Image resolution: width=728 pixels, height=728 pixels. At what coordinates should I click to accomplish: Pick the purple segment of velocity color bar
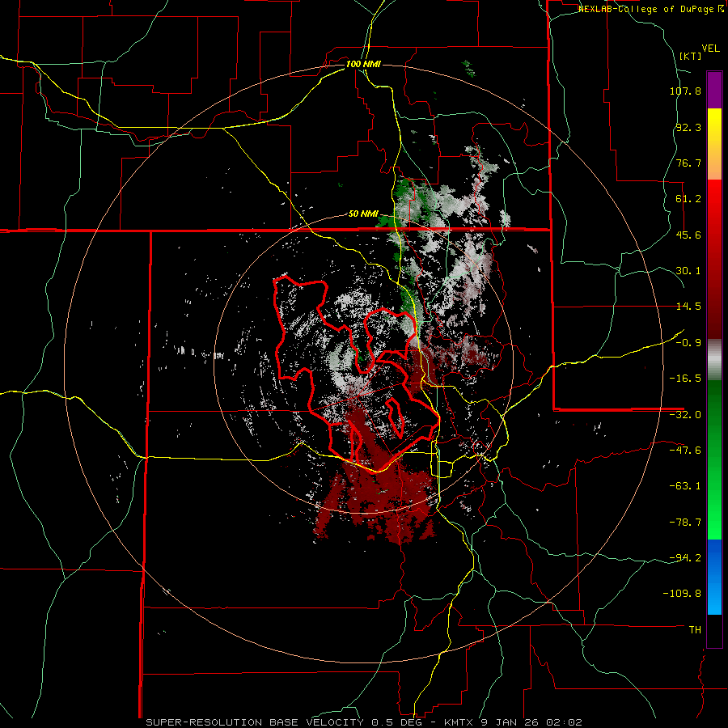[714, 90]
